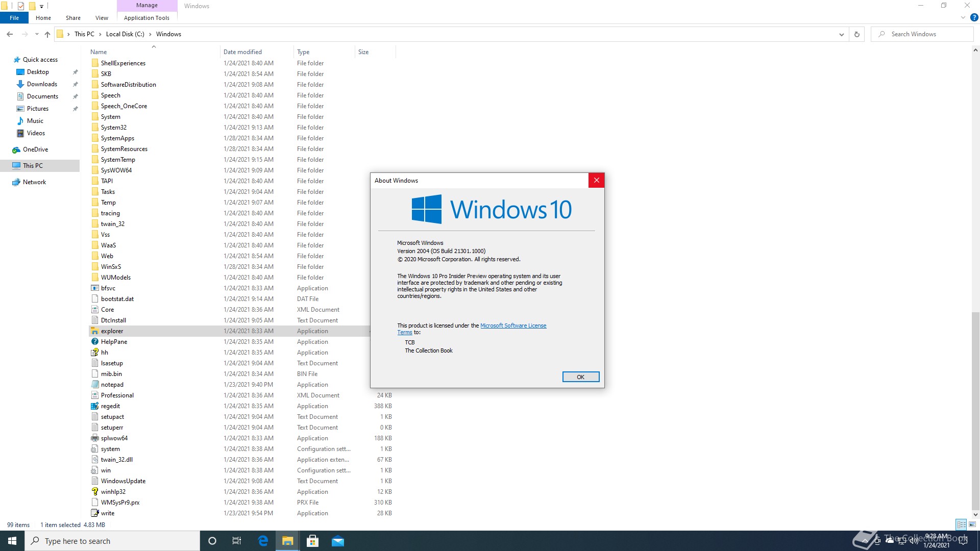Sort files by the Name column
Screen dimensions: 980x551
coord(153,52)
